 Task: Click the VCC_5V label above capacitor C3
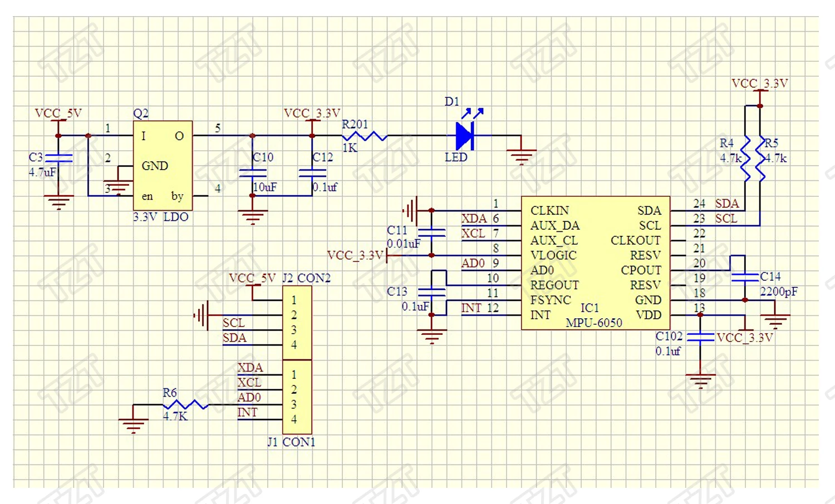coord(58,113)
